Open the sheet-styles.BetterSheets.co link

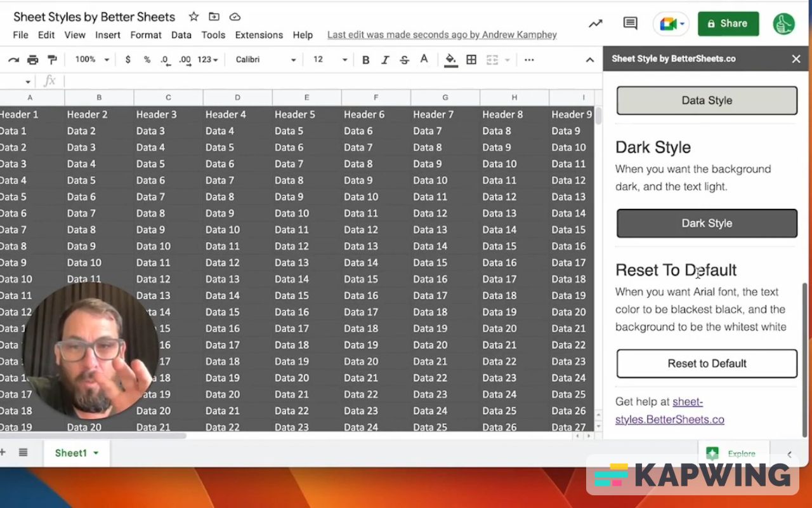point(670,410)
